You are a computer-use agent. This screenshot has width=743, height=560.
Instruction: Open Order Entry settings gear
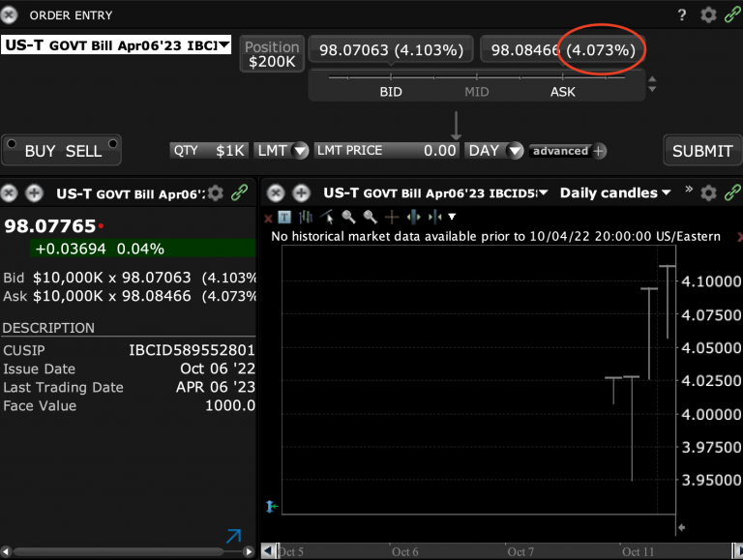click(x=708, y=15)
